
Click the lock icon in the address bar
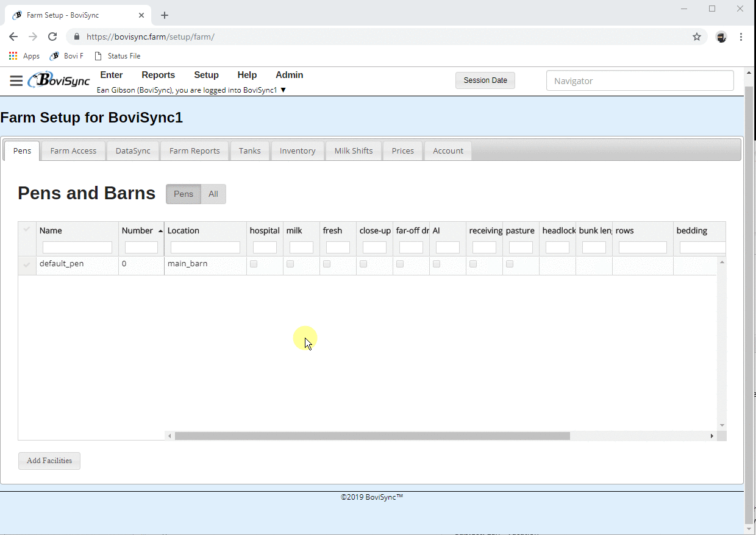pyautogui.click(x=76, y=37)
